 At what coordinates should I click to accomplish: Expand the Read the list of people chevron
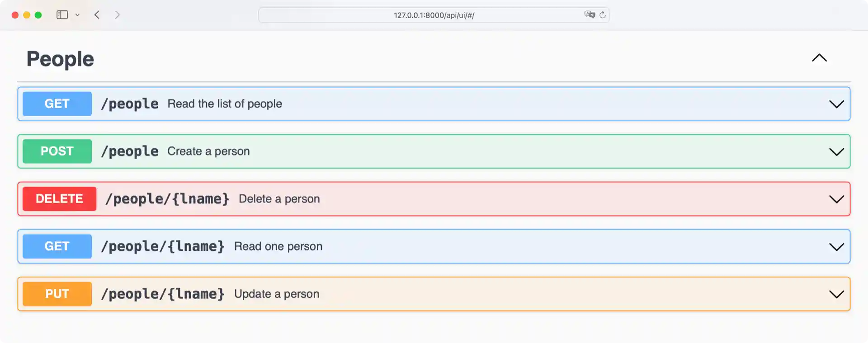pyautogui.click(x=836, y=104)
